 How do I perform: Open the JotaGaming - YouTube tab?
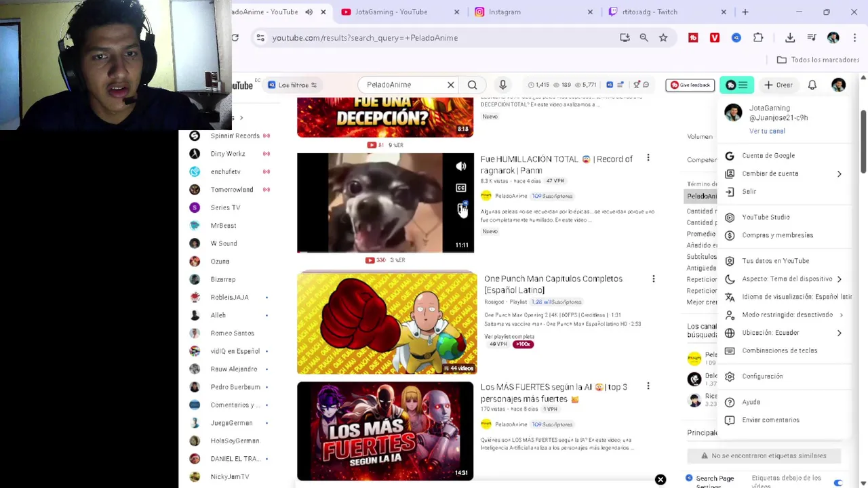click(x=390, y=12)
